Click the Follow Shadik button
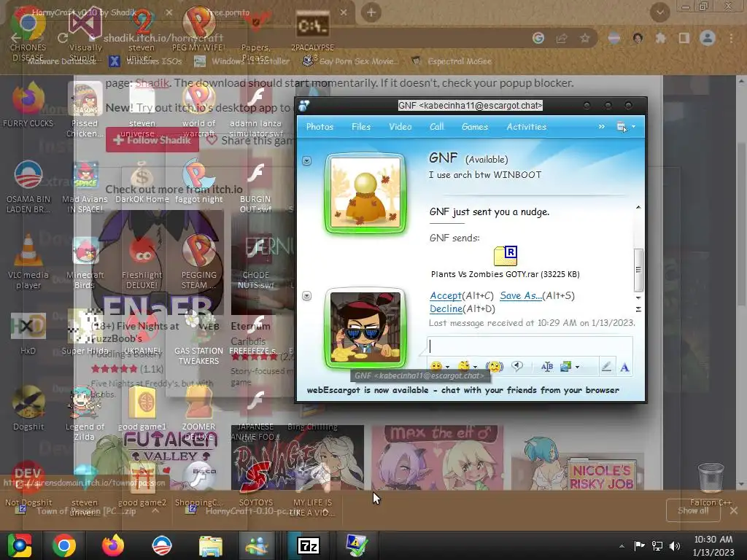This screenshot has height=560, width=747. [x=152, y=140]
